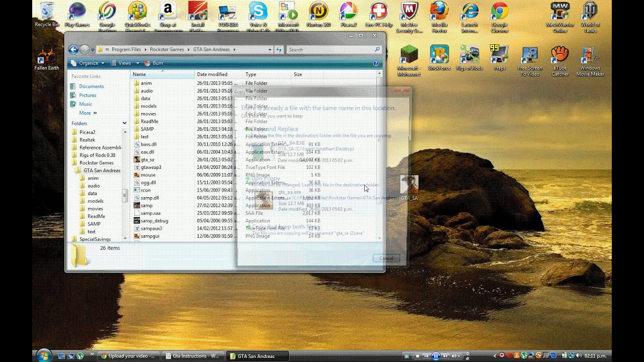Launch World of Tanks shortcut

pos(590,17)
